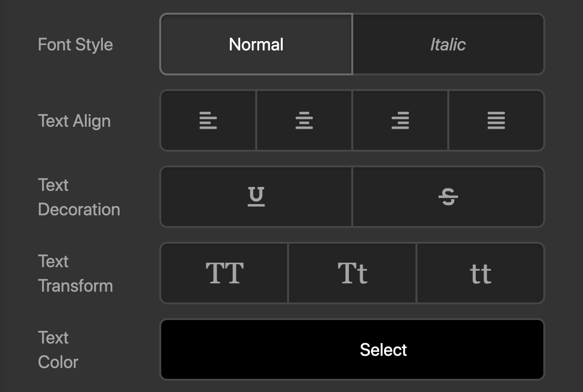Viewport: 583px width, 392px height.
Task: Click the word Text above Transform
Action: [x=53, y=261]
